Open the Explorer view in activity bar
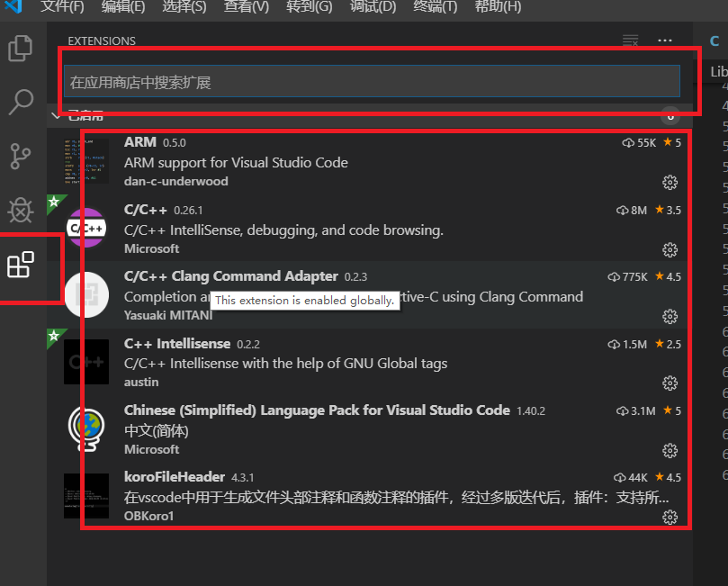 (21, 49)
